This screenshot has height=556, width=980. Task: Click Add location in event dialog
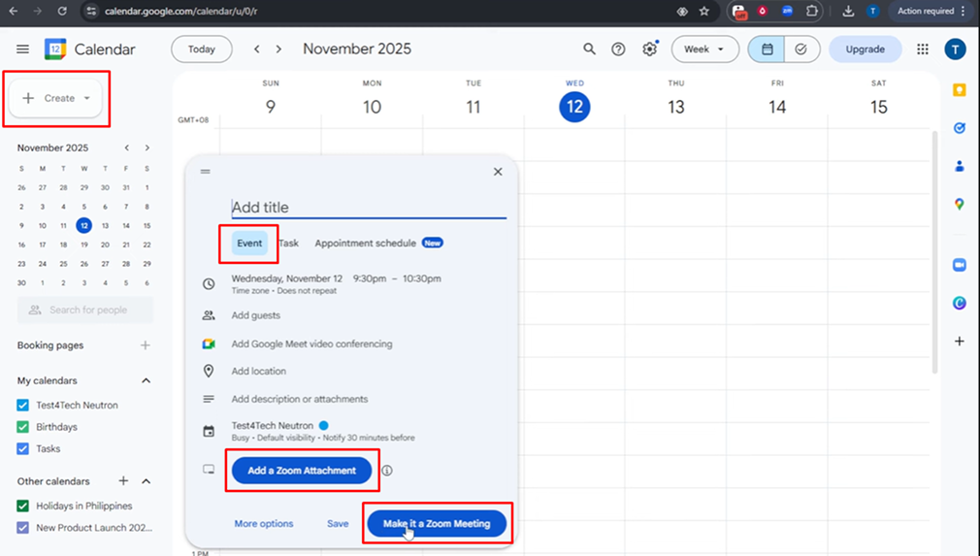(259, 371)
